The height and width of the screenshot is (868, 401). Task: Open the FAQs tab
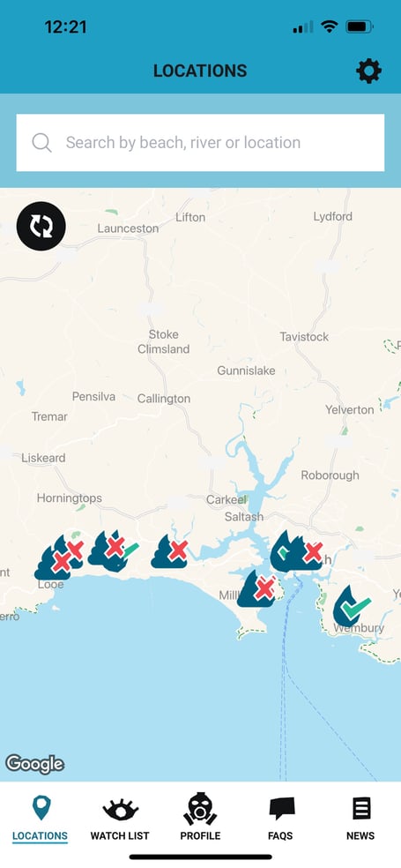pyautogui.click(x=280, y=819)
